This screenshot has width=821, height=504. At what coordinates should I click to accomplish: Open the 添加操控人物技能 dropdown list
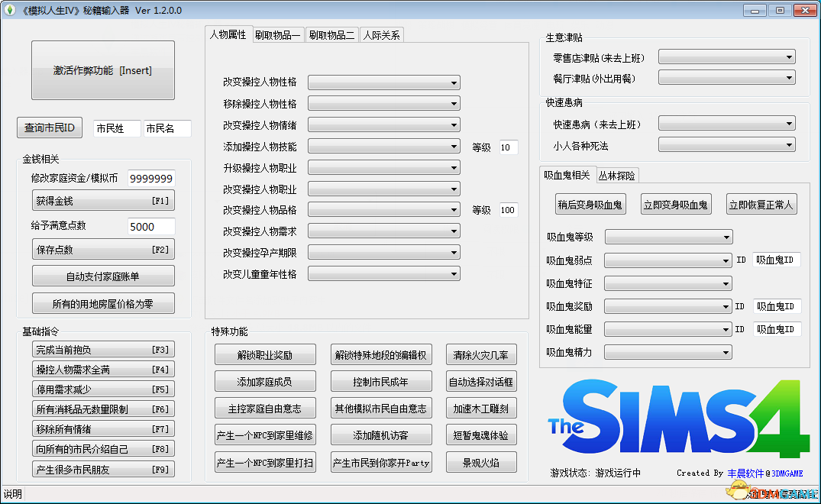click(x=383, y=147)
